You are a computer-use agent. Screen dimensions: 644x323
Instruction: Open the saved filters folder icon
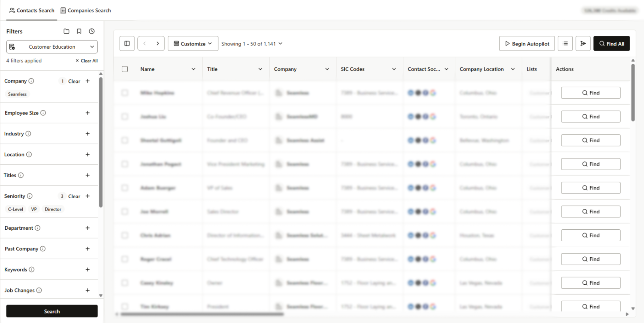click(66, 31)
